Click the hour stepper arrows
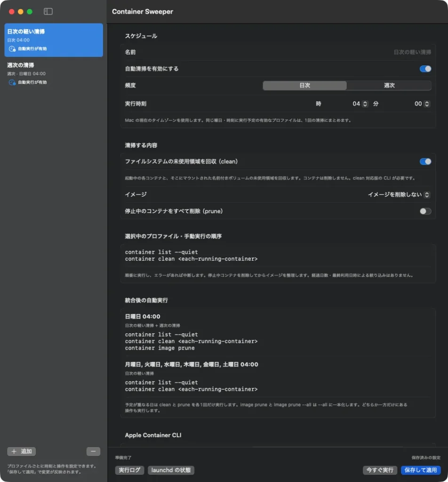The width and height of the screenshot is (448, 482). coord(365,104)
